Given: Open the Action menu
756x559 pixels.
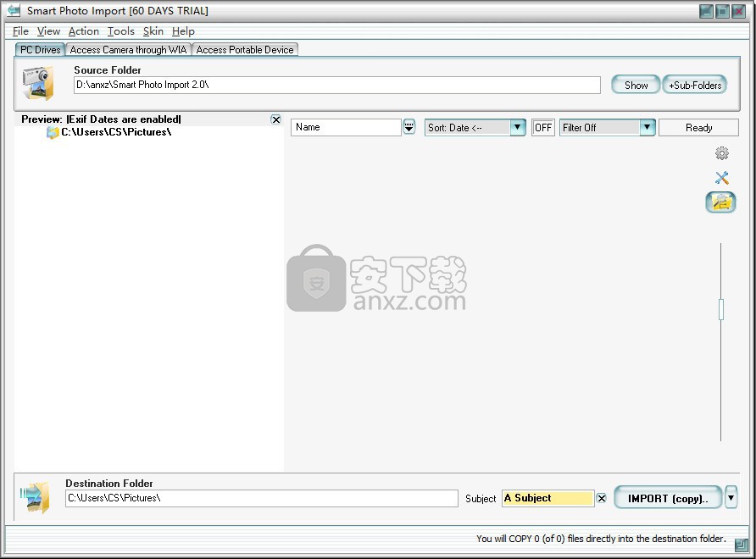Looking at the screenshot, I should pos(83,31).
